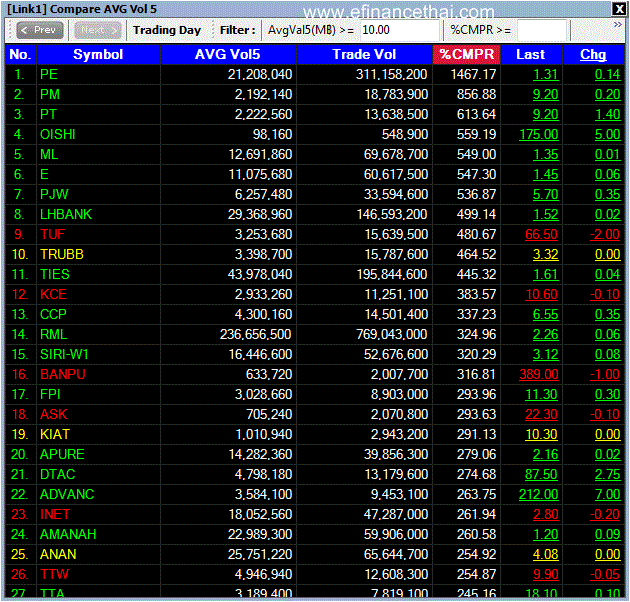Click trade volume 311,158,200 for PE

click(392, 74)
